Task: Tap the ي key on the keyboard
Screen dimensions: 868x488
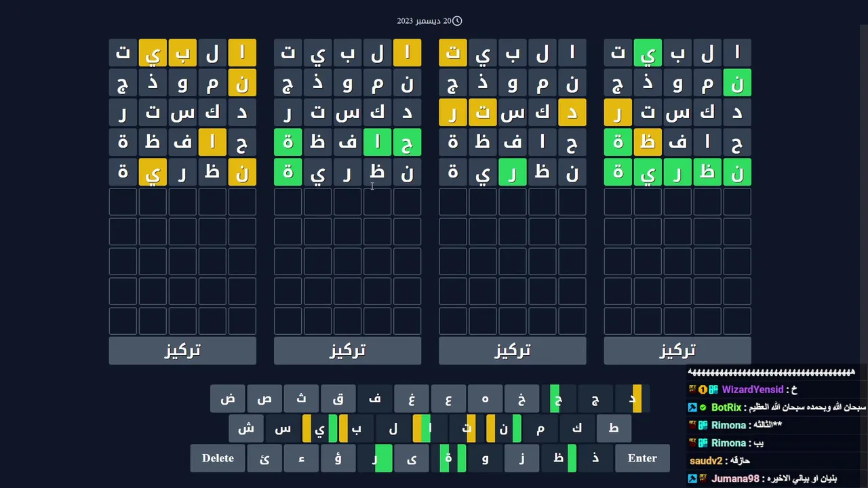Action: pos(319,428)
